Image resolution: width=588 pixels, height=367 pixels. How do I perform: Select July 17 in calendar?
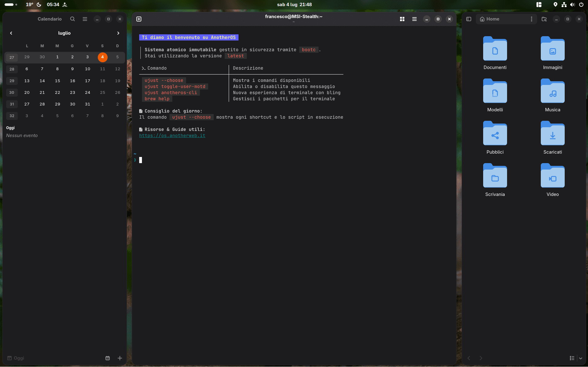pyautogui.click(x=87, y=81)
